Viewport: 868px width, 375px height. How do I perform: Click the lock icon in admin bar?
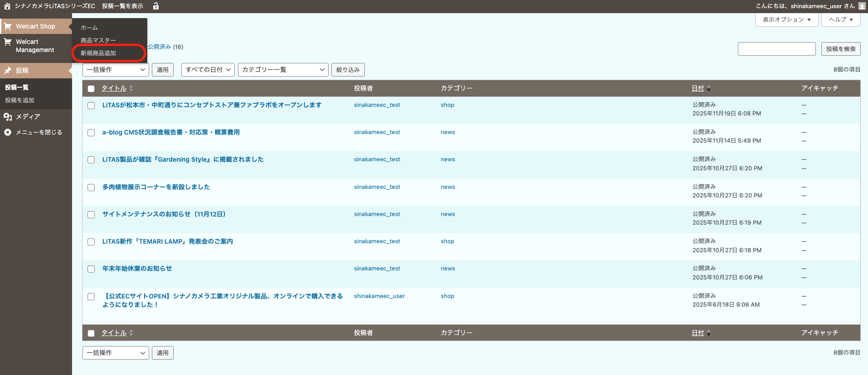pyautogui.click(x=156, y=6)
